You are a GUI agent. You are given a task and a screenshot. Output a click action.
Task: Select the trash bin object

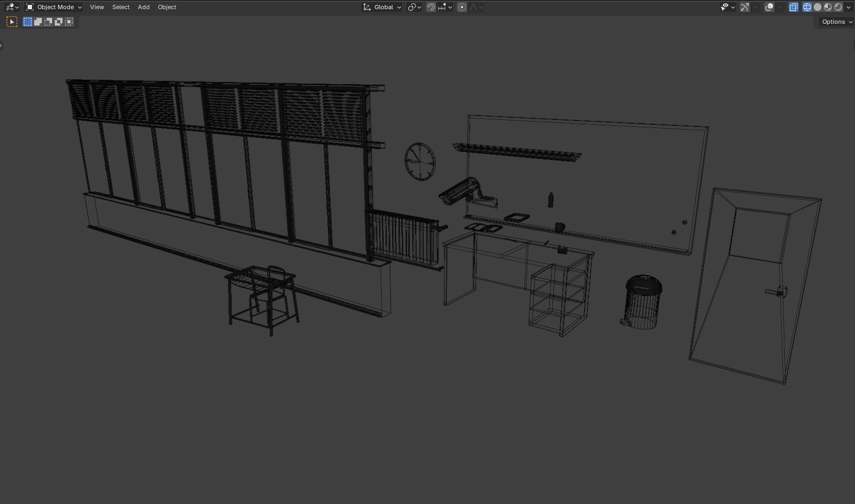pyautogui.click(x=642, y=302)
